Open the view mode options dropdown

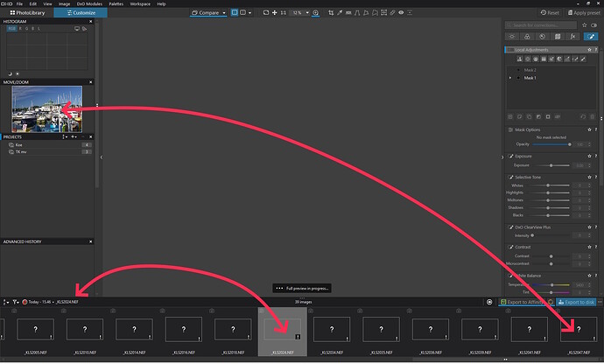(249, 13)
